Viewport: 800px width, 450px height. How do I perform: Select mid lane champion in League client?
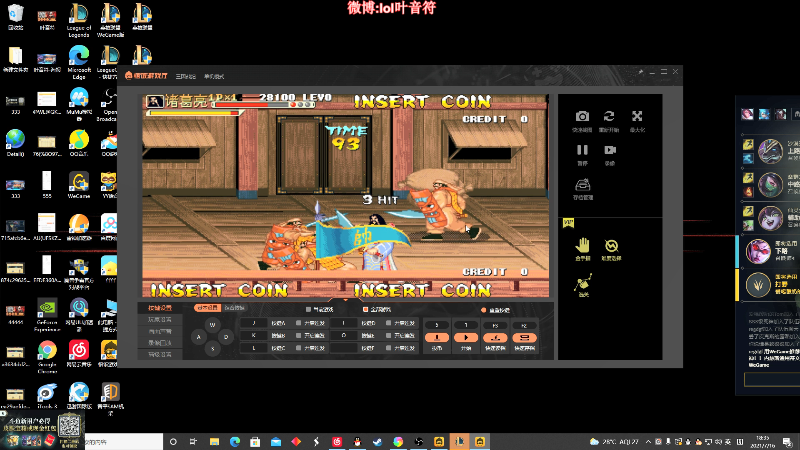pyautogui.click(x=770, y=185)
